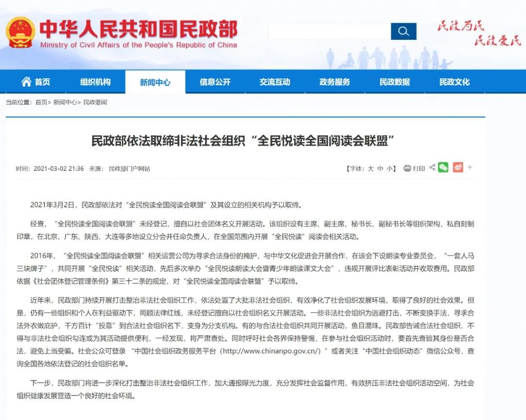The height and width of the screenshot is (420, 526).
Task: Open the 信息公开 menu
Action: coord(215,82)
